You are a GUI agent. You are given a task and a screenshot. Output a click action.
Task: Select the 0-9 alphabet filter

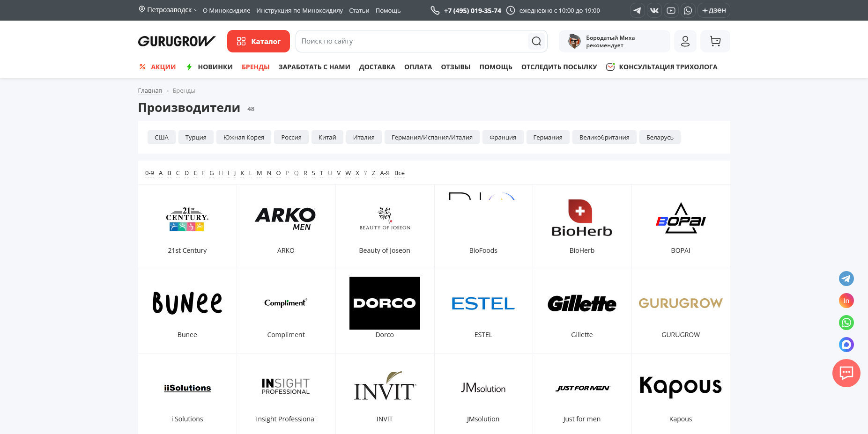tap(149, 173)
